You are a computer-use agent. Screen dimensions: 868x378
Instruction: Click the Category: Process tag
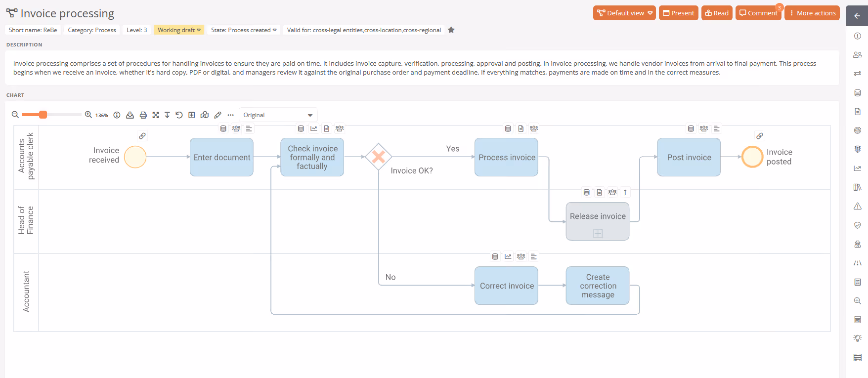point(92,30)
